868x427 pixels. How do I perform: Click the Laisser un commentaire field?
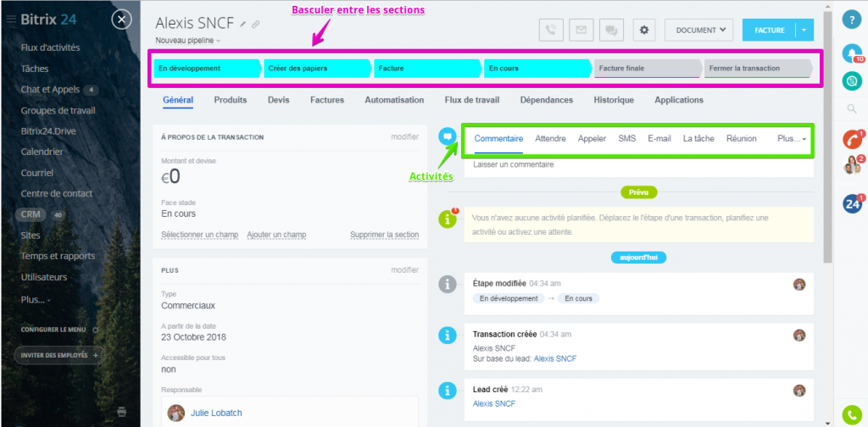tap(639, 165)
